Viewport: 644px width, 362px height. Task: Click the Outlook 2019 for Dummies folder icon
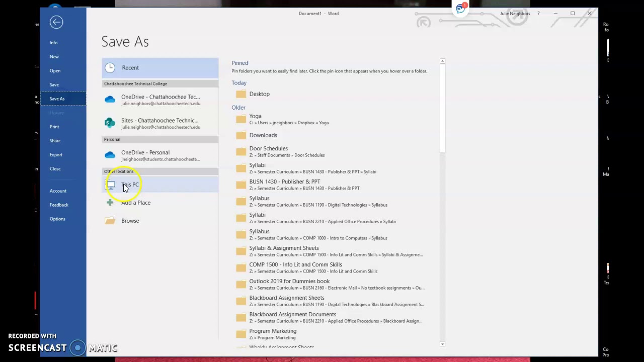pos(241,285)
